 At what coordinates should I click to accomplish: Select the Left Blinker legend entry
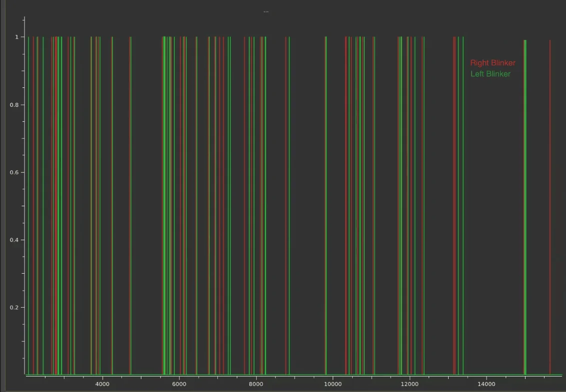(x=490, y=74)
